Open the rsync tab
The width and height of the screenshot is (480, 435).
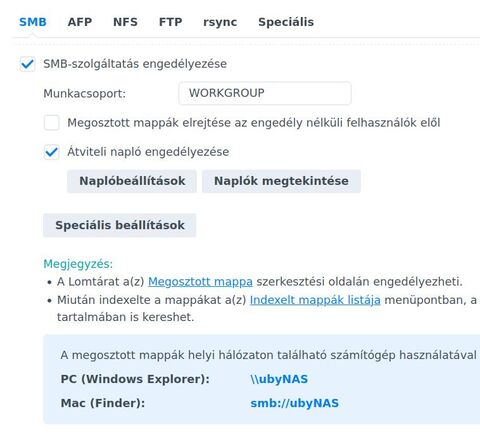click(220, 22)
